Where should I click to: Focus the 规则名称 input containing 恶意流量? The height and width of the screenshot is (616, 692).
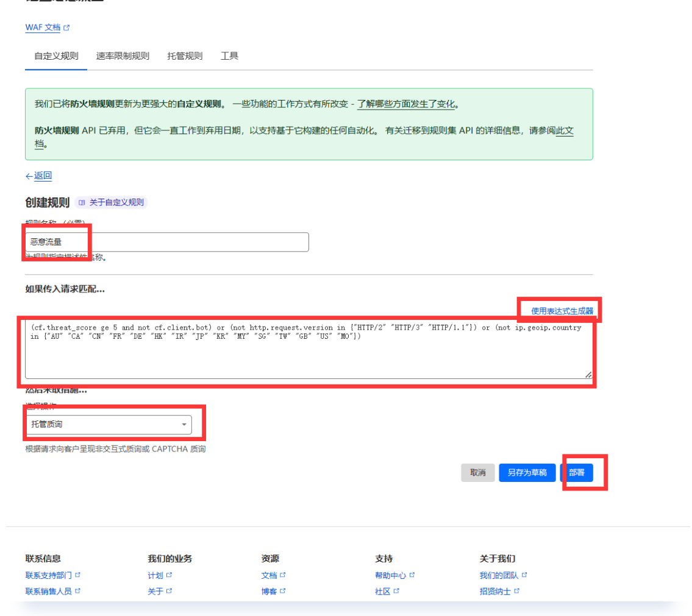coord(166,242)
